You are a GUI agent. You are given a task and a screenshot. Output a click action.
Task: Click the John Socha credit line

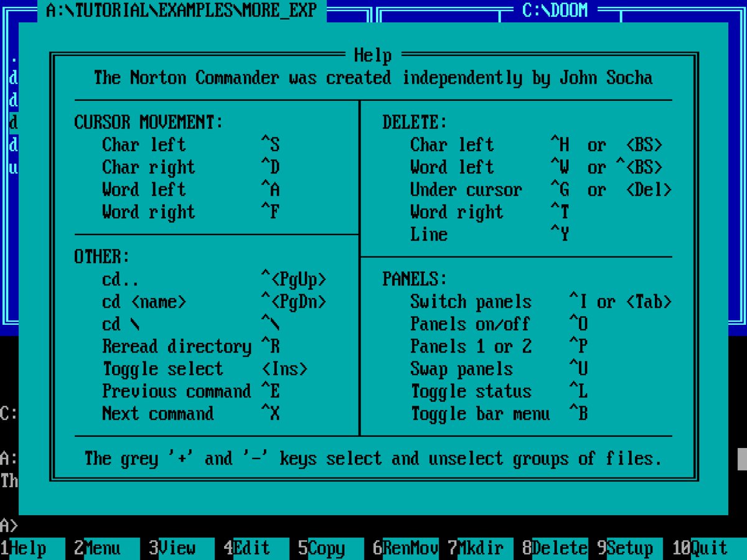(373, 78)
